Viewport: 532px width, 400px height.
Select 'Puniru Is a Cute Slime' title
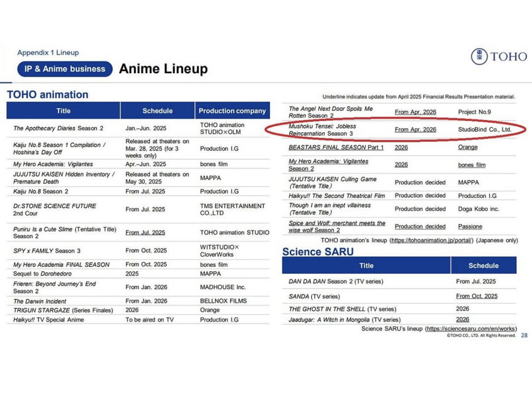(65, 233)
